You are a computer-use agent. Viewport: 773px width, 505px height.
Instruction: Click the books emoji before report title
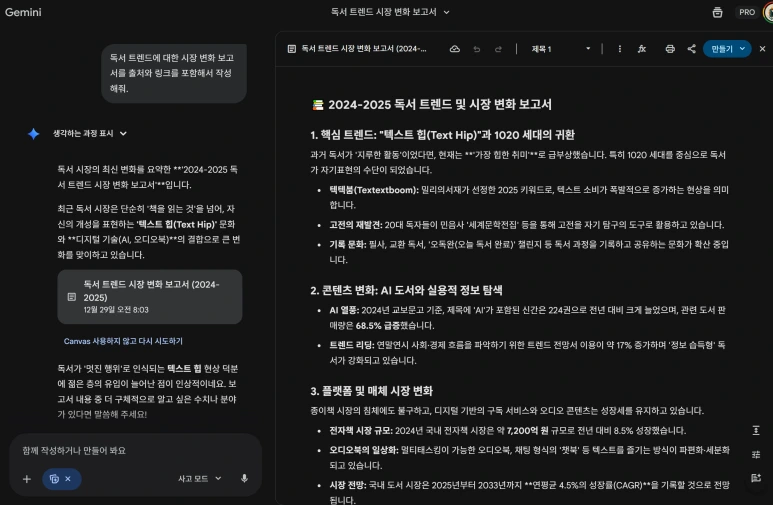[318, 105]
